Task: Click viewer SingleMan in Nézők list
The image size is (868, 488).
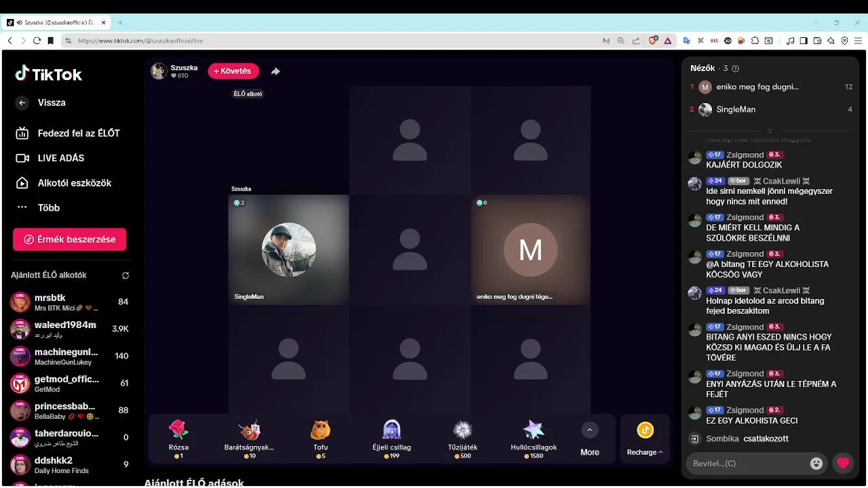Action: pos(771,109)
